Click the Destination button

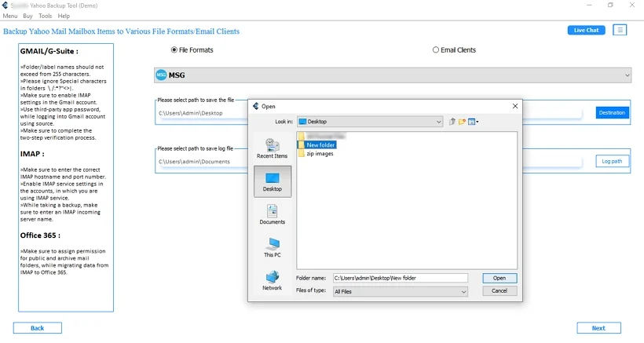pyautogui.click(x=612, y=112)
